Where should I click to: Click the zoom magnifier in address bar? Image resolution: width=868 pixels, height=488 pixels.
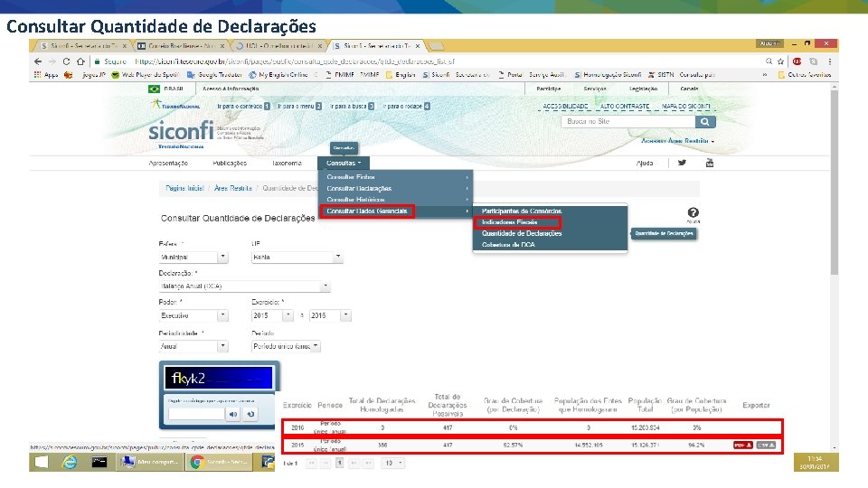click(x=769, y=61)
